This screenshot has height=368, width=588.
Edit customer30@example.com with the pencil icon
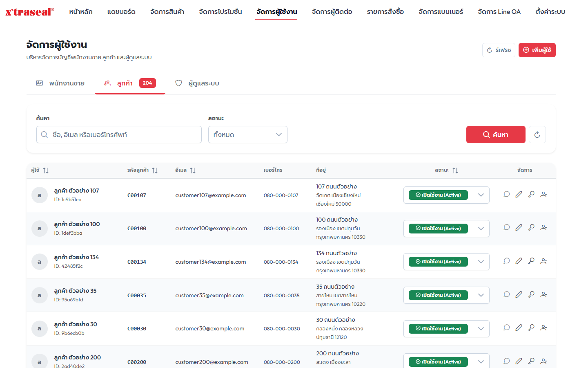(x=519, y=328)
